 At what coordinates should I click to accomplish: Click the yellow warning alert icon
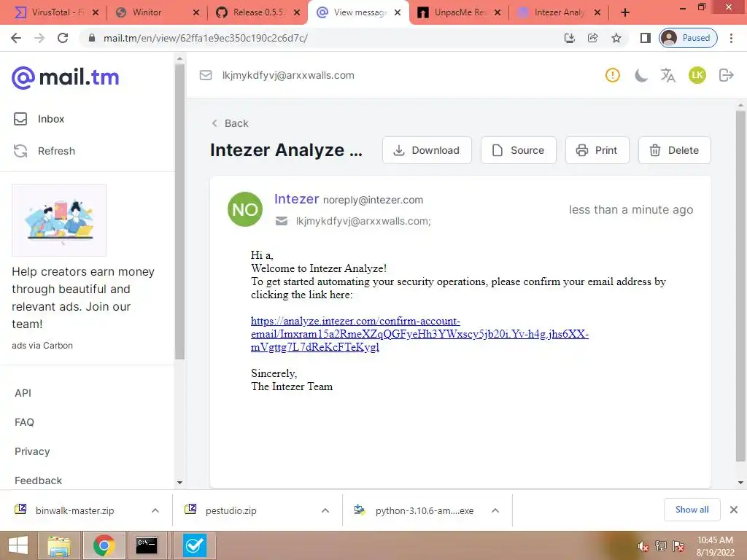(x=613, y=75)
